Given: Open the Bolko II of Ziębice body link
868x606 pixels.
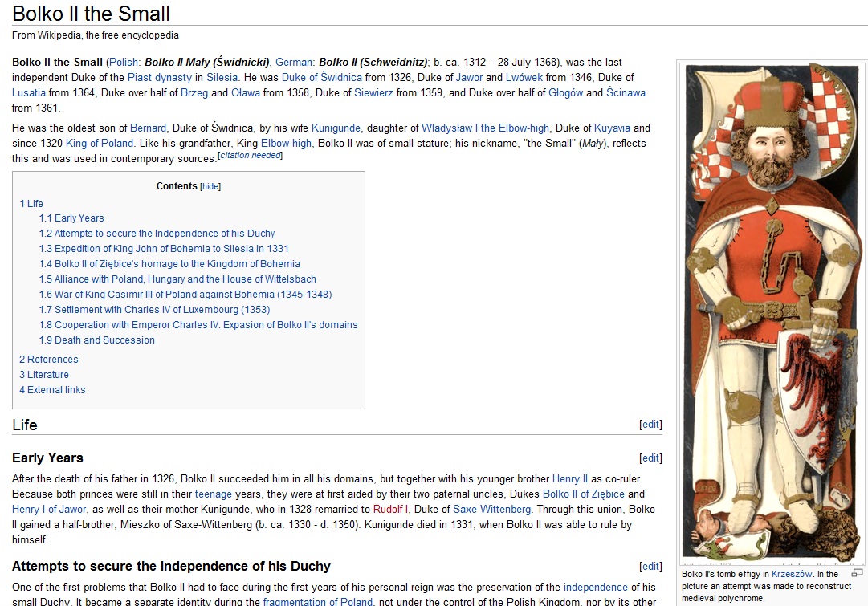Looking at the screenshot, I should (x=584, y=494).
